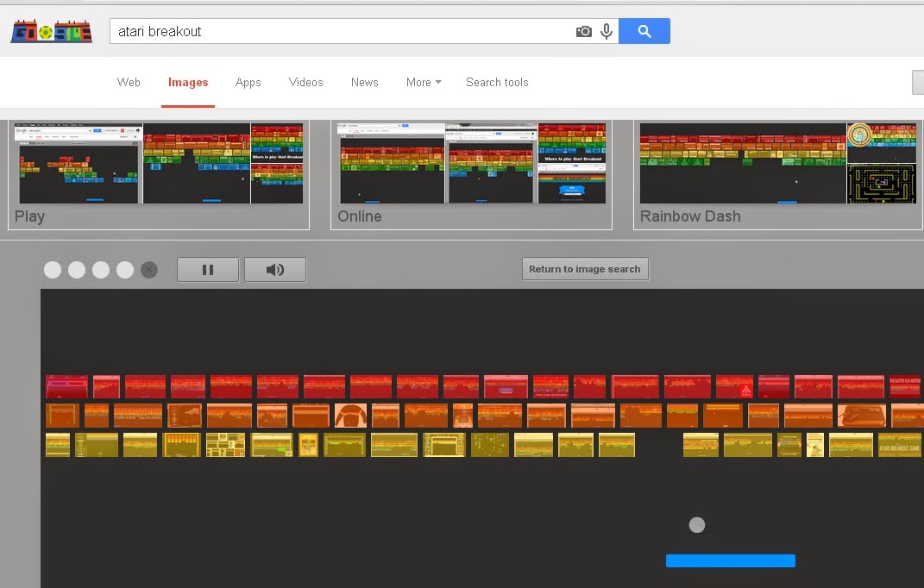This screenshot has width=924, height=588.
Task: Open the Play related images group
Action: pos(159,172)
